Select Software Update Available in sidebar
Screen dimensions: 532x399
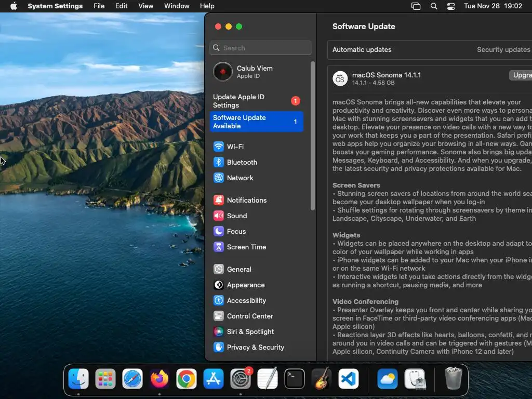(x=257, y=122)
